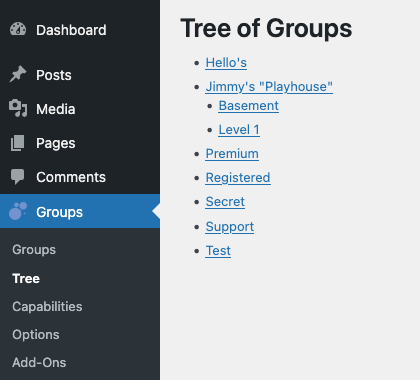Go to the Media menu item
This screenshot has width=420, height=380.
click(80, 109)
